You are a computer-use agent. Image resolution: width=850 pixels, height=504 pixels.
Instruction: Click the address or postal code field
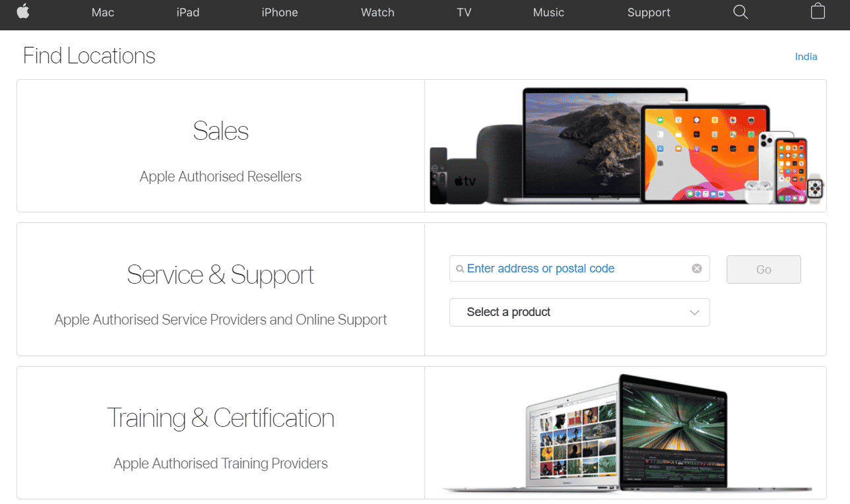point(579,268)
